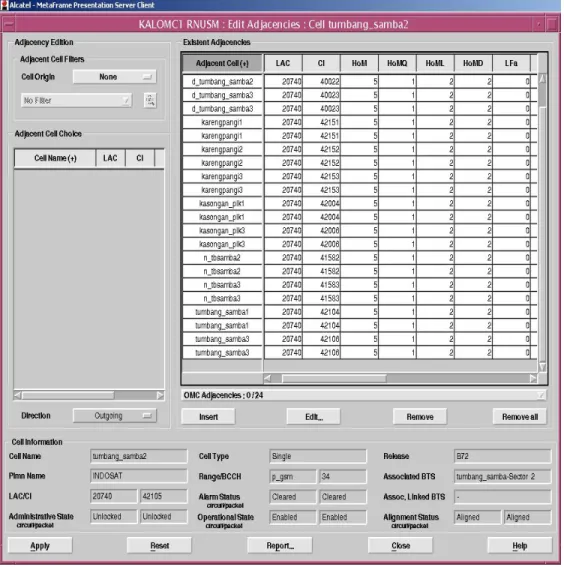Click right arrow of Cell Choice scrollbar
Screen dimensions: 564x567
[160, 396]
